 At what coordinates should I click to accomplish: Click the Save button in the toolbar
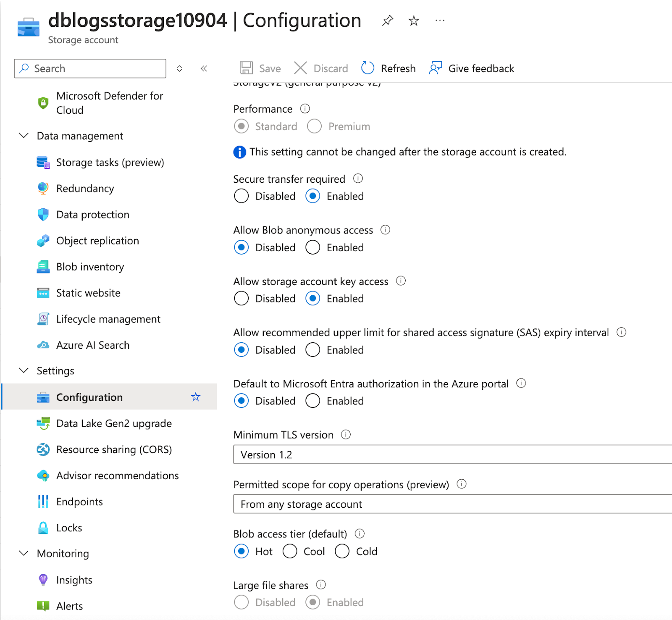(x=260, y=68)
